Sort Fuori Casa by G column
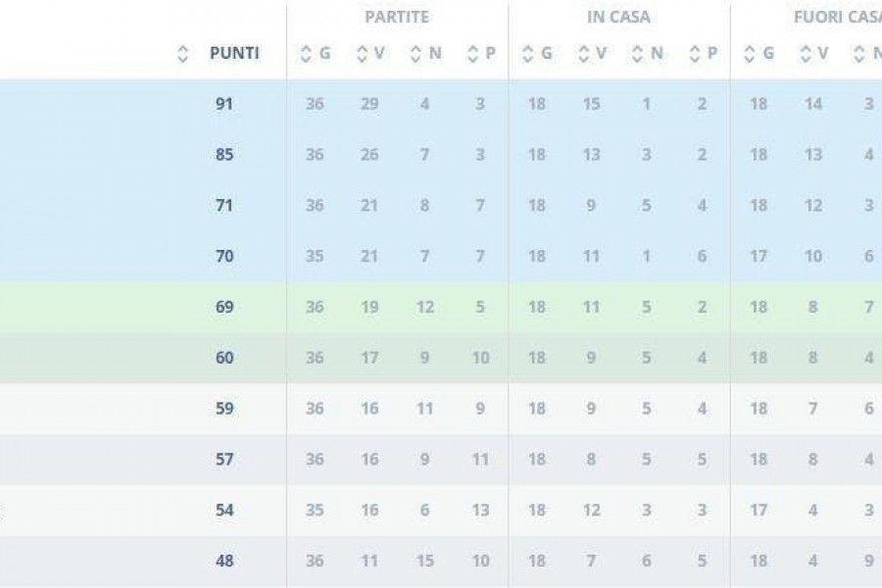 [x=759, y=54]
